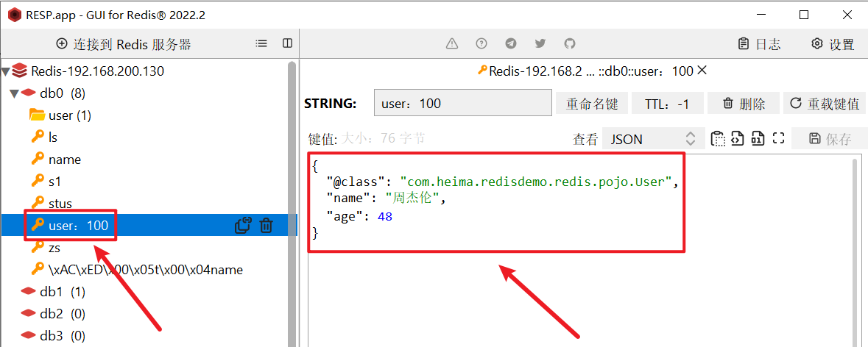Click the key tree vertical scrollbar
This screenshot has width=868, height=347.
293,204
